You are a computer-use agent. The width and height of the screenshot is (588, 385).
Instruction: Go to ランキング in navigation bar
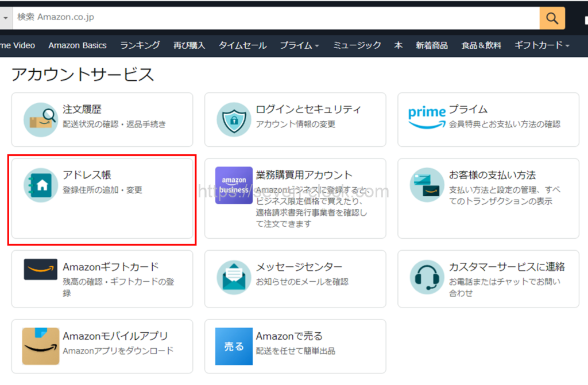point(140,45)
